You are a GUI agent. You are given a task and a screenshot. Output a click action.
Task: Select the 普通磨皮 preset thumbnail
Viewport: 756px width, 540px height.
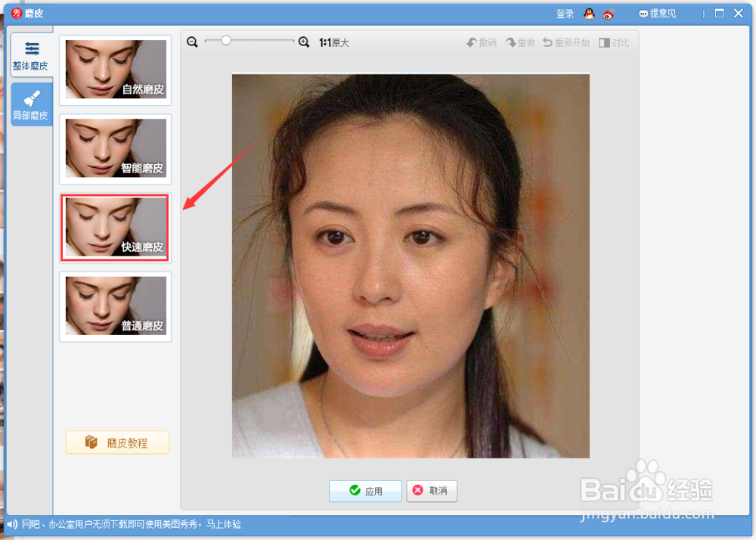tap(114, 307)
